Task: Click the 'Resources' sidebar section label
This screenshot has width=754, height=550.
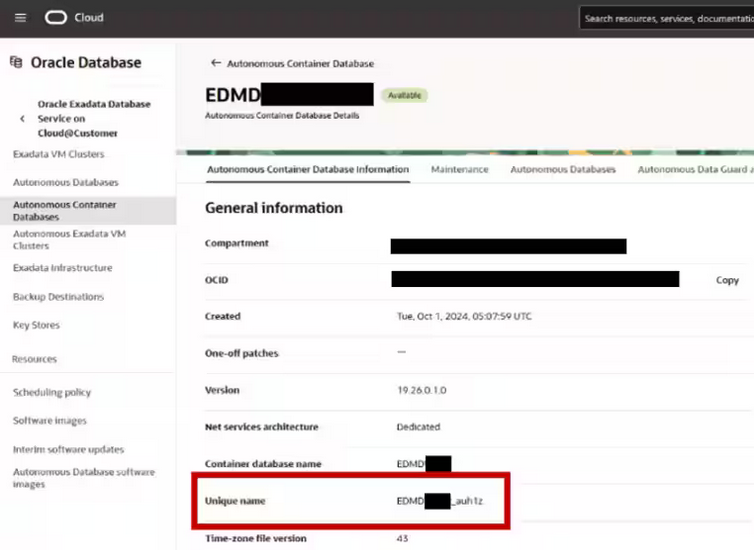Action: click(34, 359)
